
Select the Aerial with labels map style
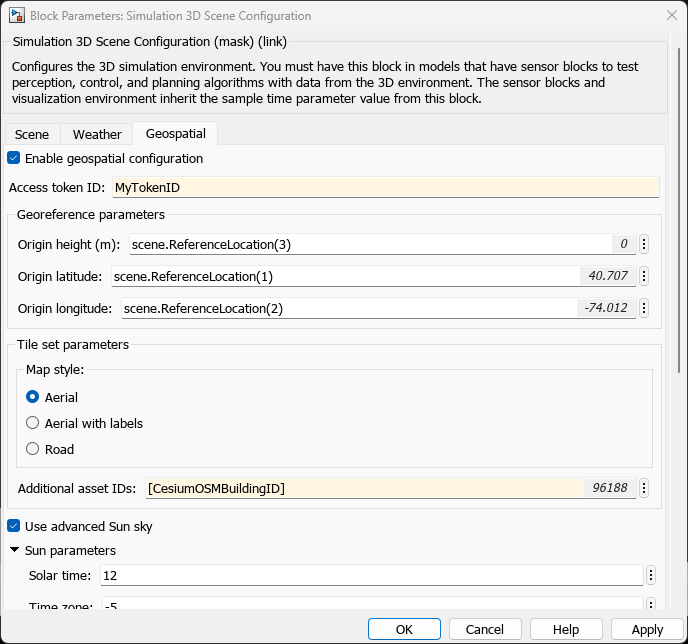(33, 423)
